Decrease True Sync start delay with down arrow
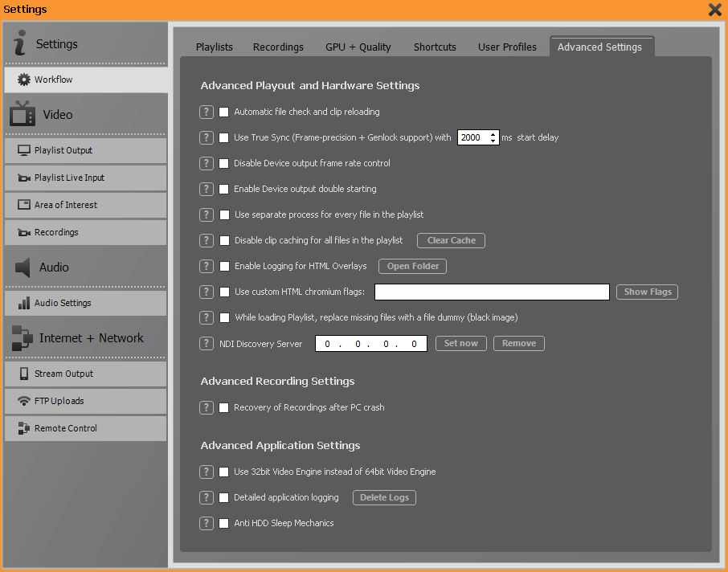Image resolution: width=728 pixels, height=572 pixels. click(x=493, y=141)
